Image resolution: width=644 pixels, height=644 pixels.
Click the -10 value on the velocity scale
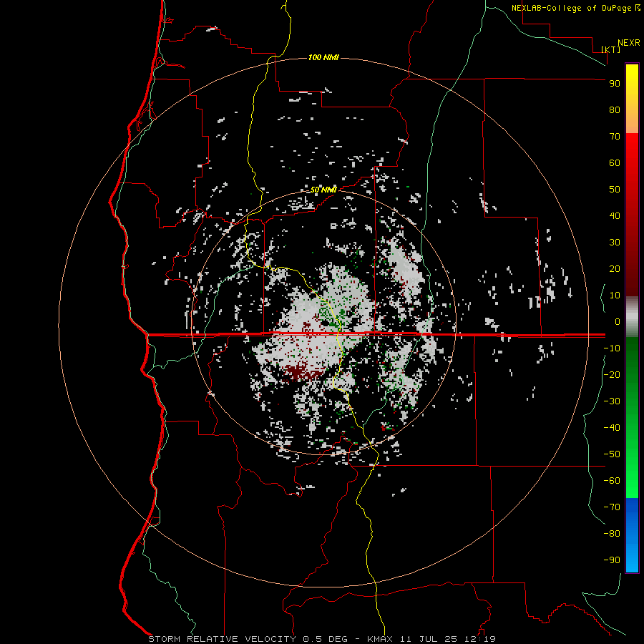click(x=612, y=348)
